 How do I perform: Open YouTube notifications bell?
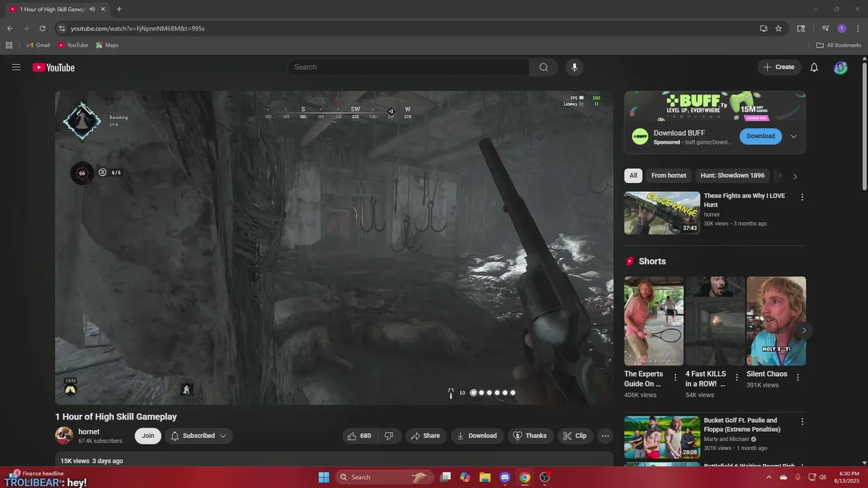click(814, 67)
